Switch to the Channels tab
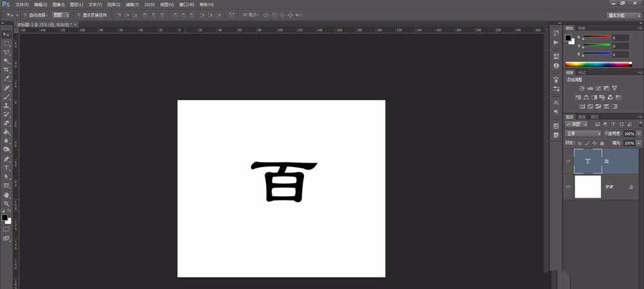 [x=582, y=117]
